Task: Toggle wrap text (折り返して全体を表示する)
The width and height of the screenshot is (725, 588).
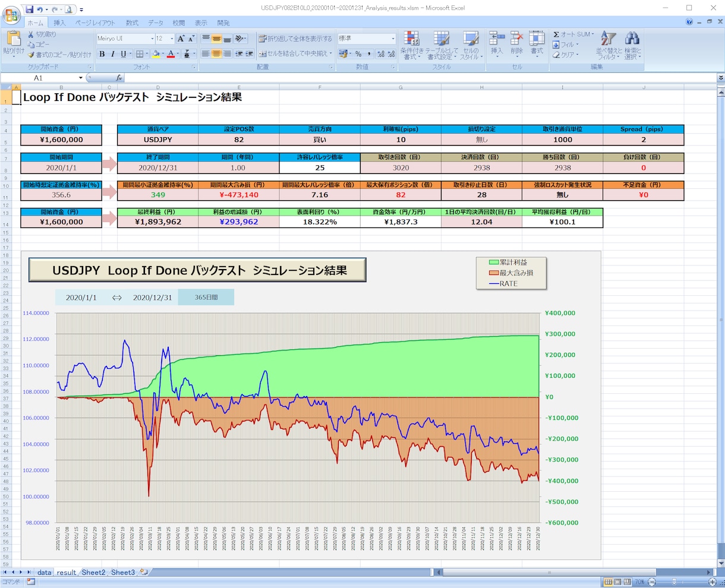Action: point(295,39)
